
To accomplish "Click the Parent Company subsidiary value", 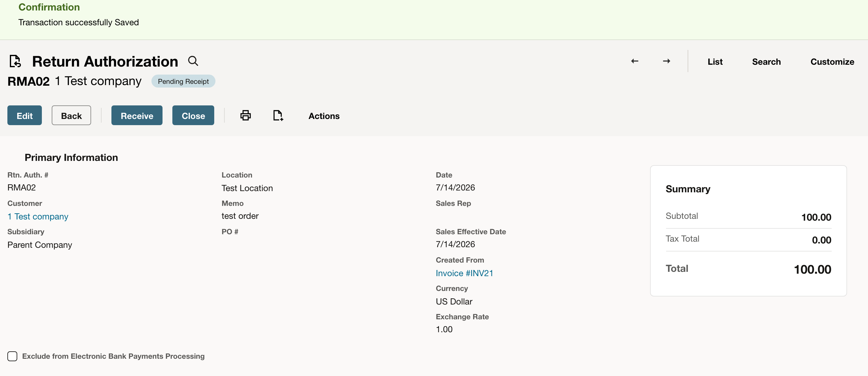I will coord(40,245).
